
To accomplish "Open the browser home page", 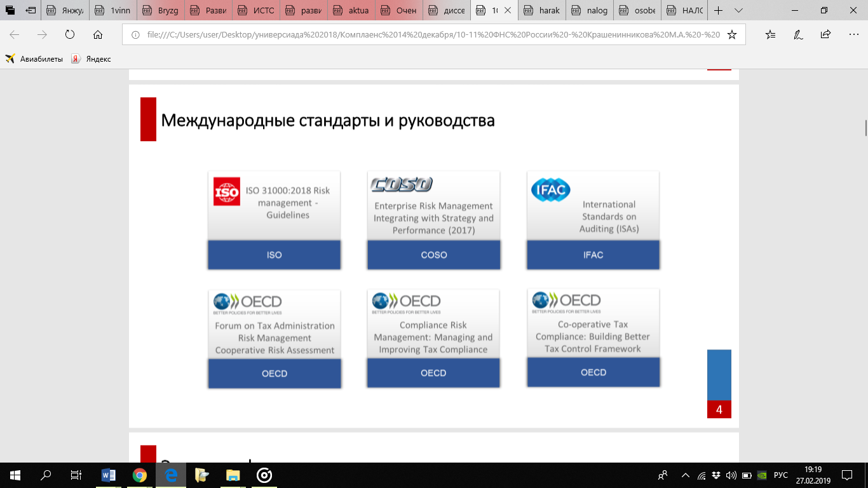I will 97,35.
